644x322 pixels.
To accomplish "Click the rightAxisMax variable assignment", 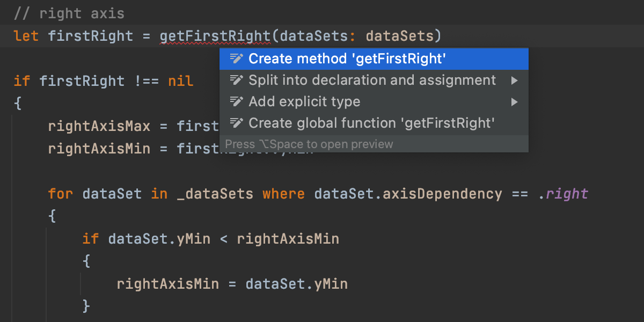I will [99, 126].
